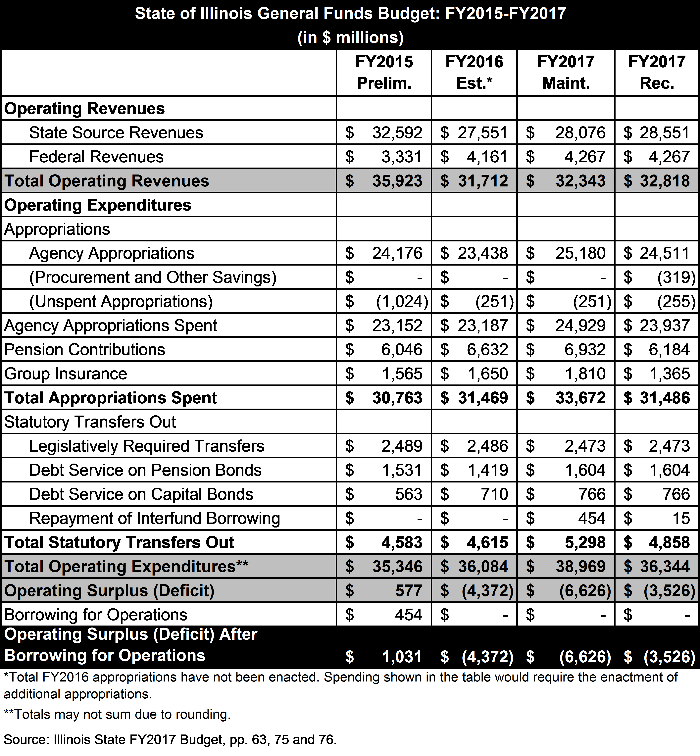Click '(Unspent Appropriations)' row label

[x=121, y=301]
